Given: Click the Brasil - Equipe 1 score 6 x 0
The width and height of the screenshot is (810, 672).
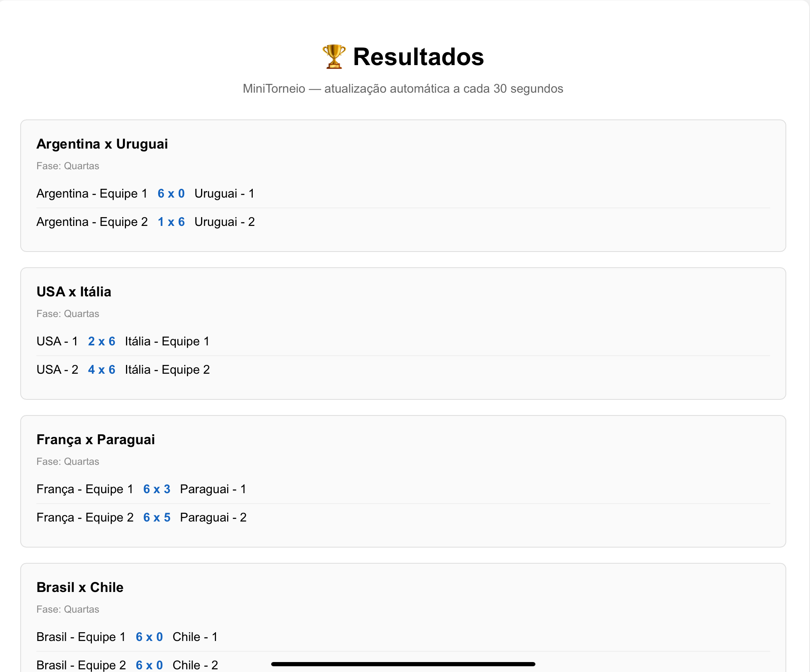Looking at the screenshot, I should [149, 636].
